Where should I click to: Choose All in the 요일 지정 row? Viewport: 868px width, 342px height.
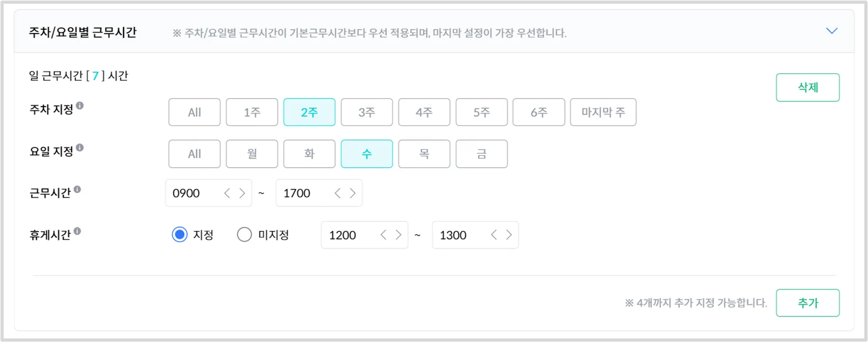pos(194,154)
